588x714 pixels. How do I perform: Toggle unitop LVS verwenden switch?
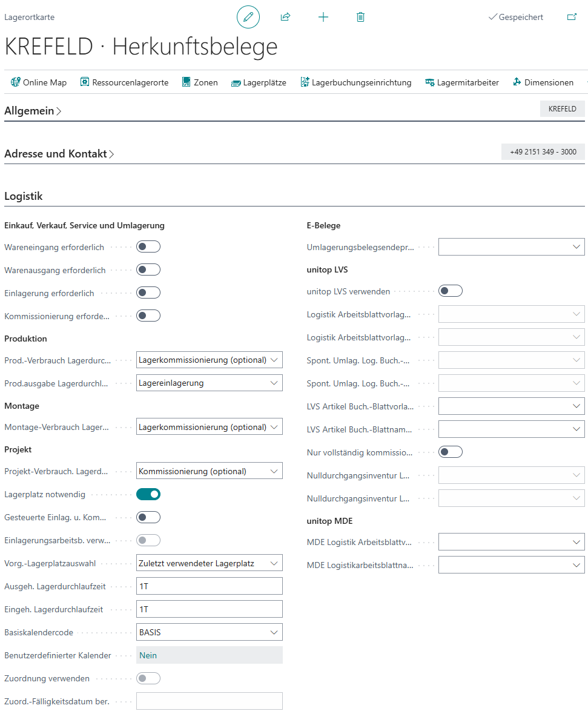tap(451, 291)
